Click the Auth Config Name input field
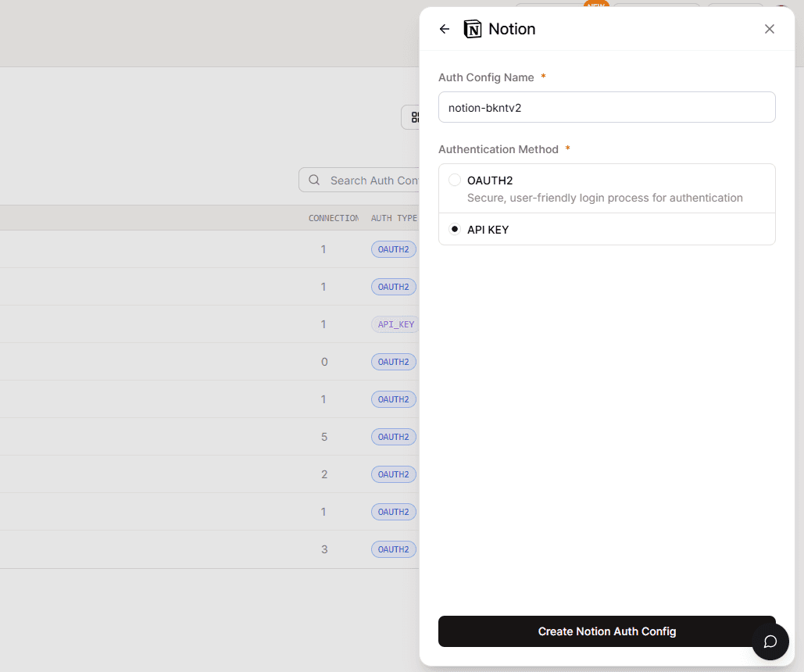The image size is (804, 672). [x=606, y=107]
